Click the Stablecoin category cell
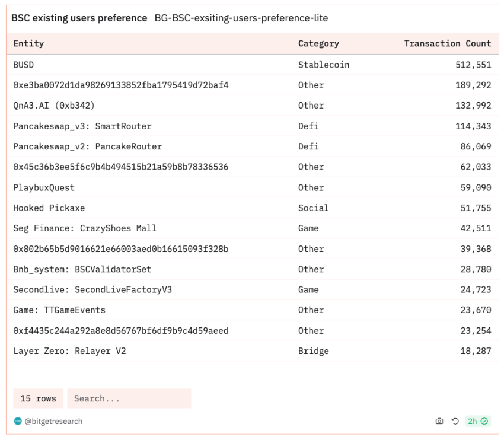 323,65
